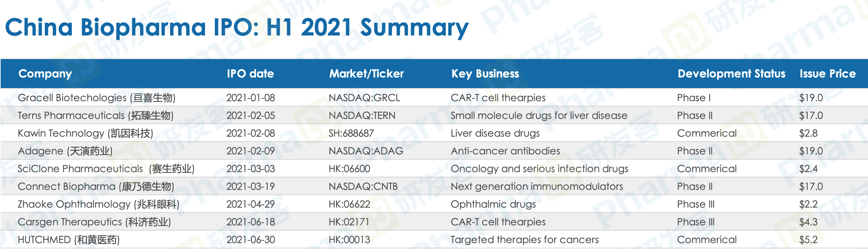Click the Issue Price column header
The image size is (868, 249).
click(828, 74)
